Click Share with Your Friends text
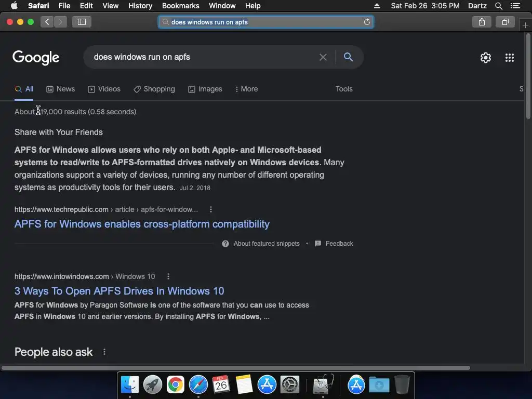This screenshot has height=399, width=532. pyautogui.click(x=58, y=132)
